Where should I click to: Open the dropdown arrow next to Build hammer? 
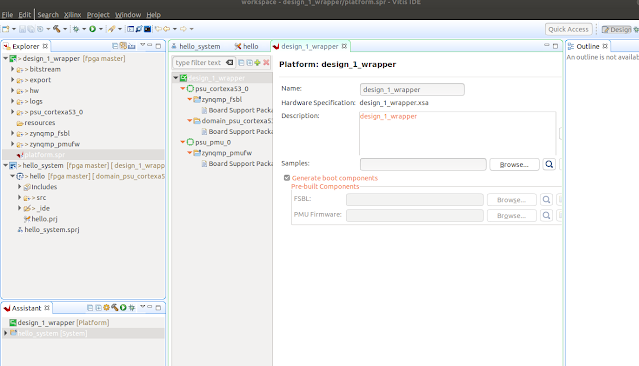pyautogui.click(x=65, y=29)
